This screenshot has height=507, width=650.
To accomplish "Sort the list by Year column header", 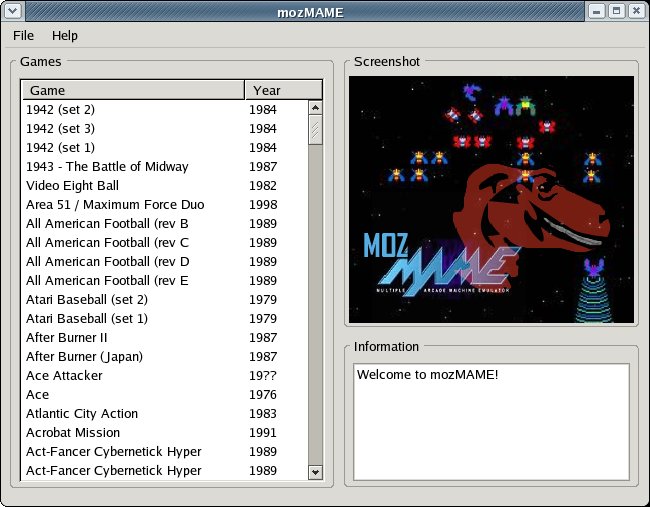I will [x=284, y=90].
